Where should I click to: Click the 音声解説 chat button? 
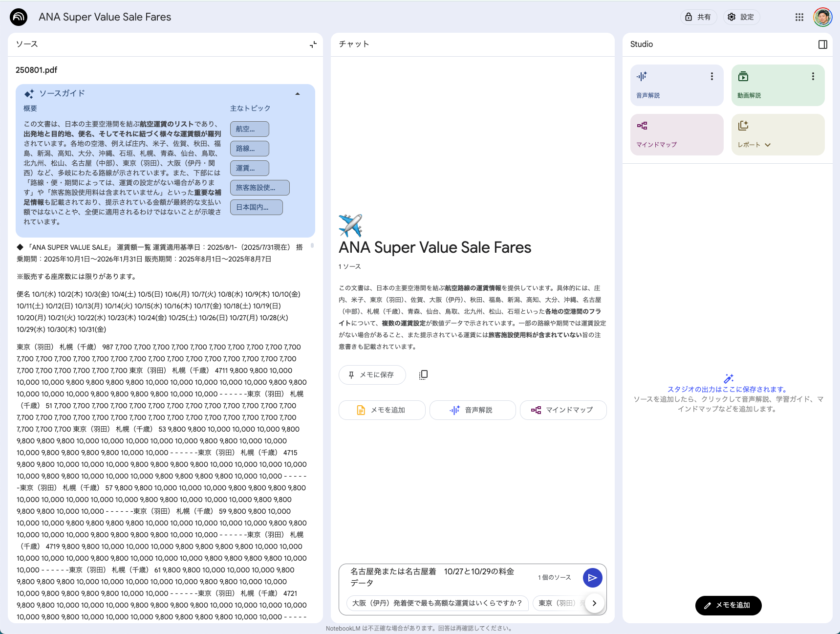coord(473,410)
